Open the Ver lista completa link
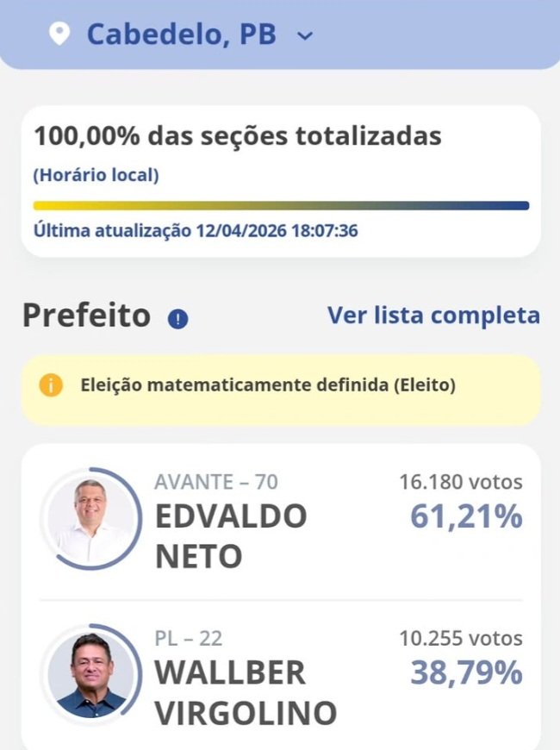Screen dimensions: 560x750 433,316
